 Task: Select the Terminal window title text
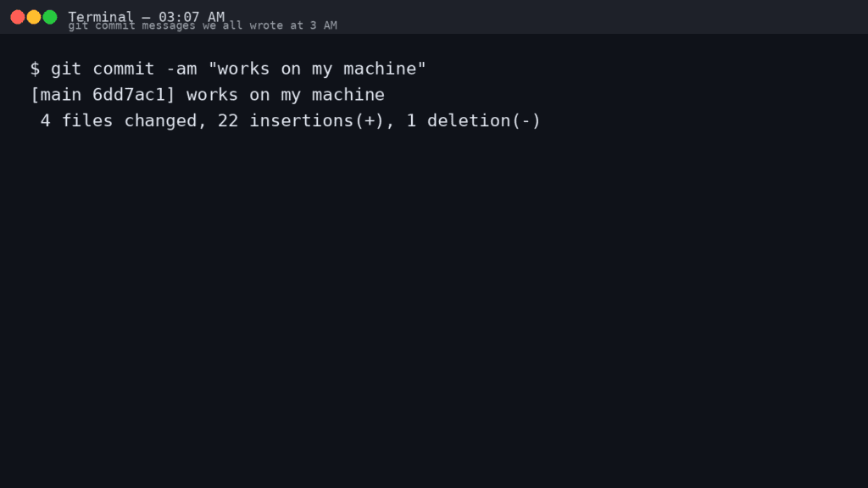[101, 16]
